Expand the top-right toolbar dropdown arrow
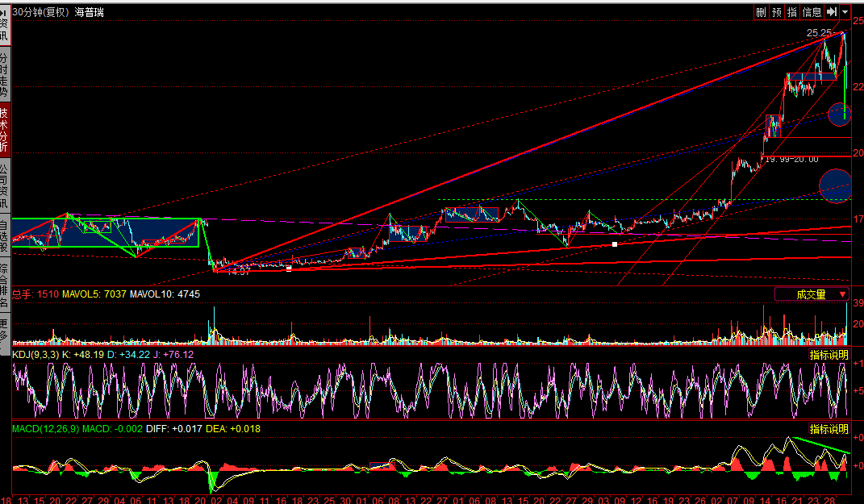This screenshot has height=504, width=864. [845, 12]
